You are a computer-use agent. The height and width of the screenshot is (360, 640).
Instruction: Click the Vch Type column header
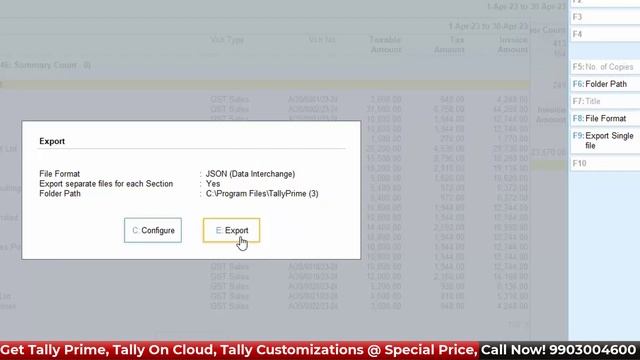click(227, 40)
